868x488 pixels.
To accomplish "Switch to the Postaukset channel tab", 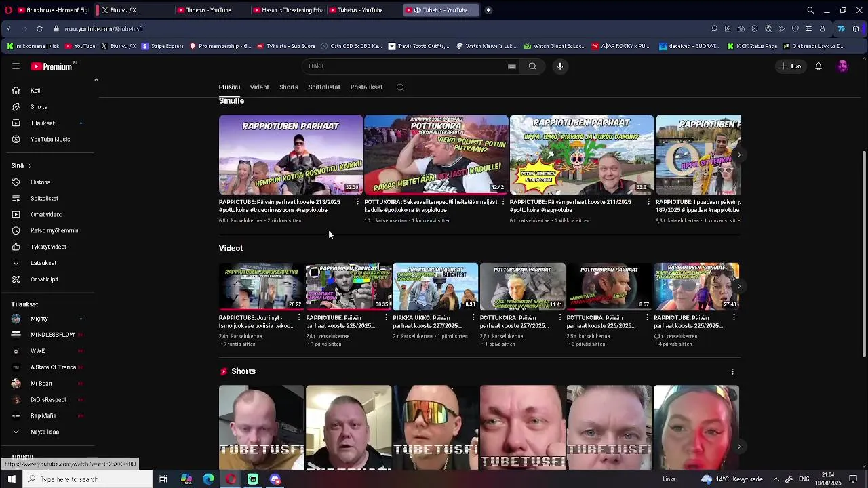I will tap(366, 87).
